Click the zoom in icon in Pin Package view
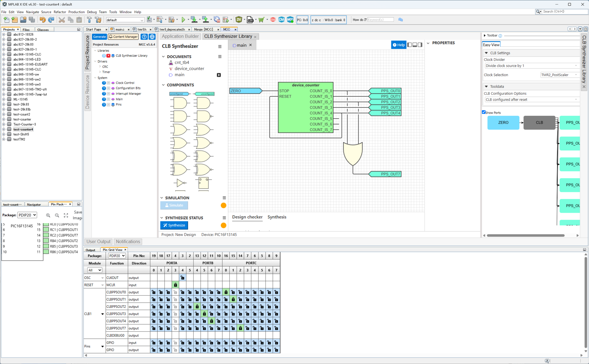 pos(48,215)
